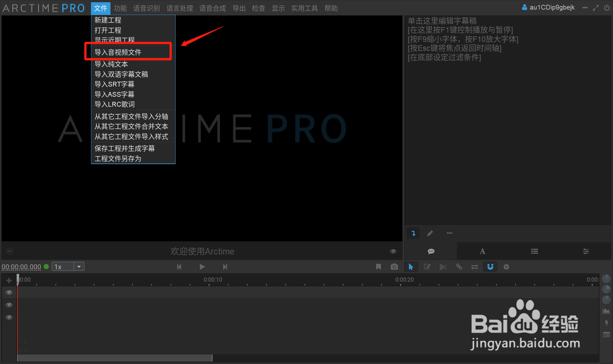This screenshot has height=364, width=613.
Task: Click the user account au1CDip9gbejk
Action: click(x=548, y=7)
